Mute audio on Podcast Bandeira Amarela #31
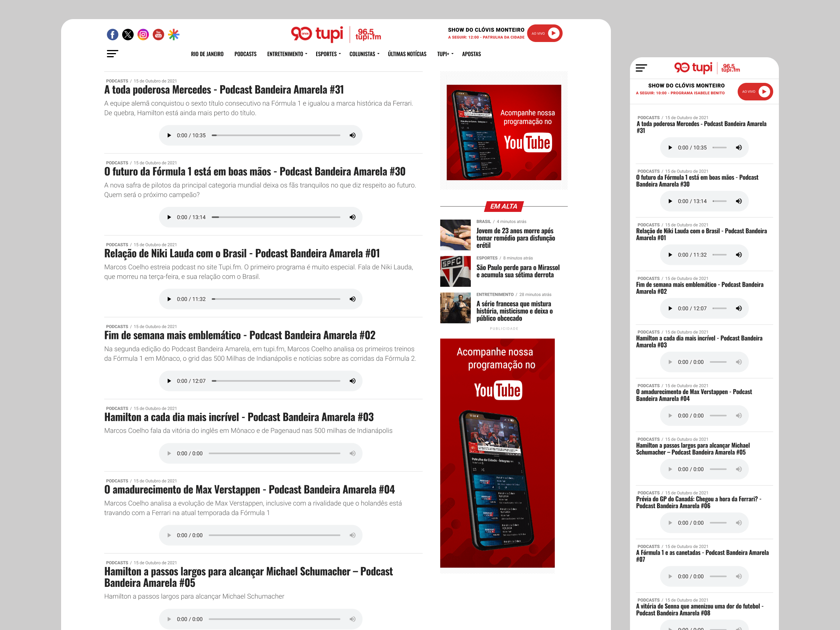 [x=352, y=135]
